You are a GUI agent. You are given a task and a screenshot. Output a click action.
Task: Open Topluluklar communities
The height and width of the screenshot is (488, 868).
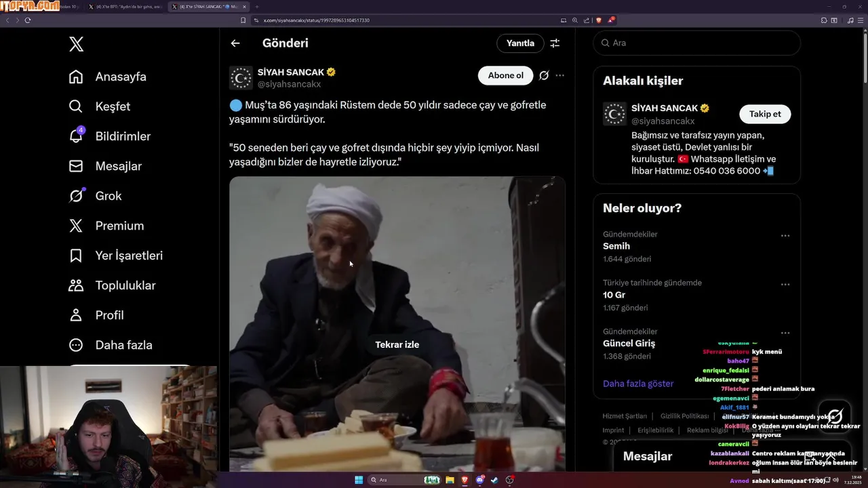112,285
